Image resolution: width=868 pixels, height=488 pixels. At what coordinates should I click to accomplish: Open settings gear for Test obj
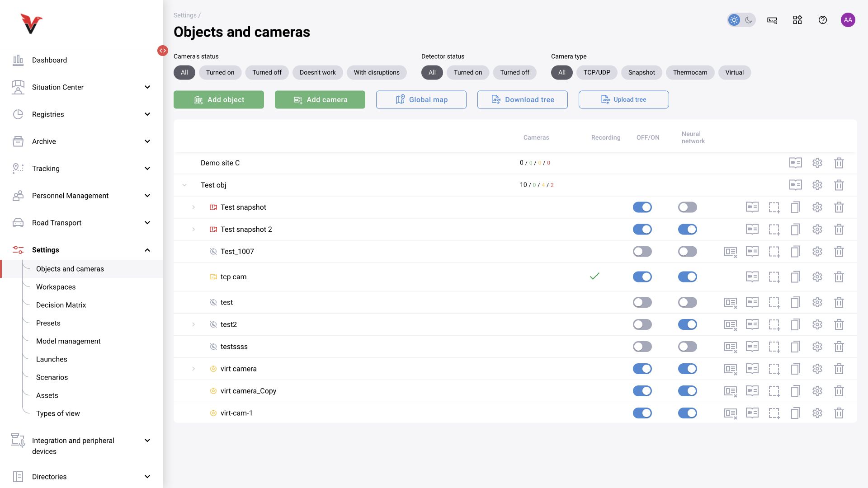pos(817,185)
